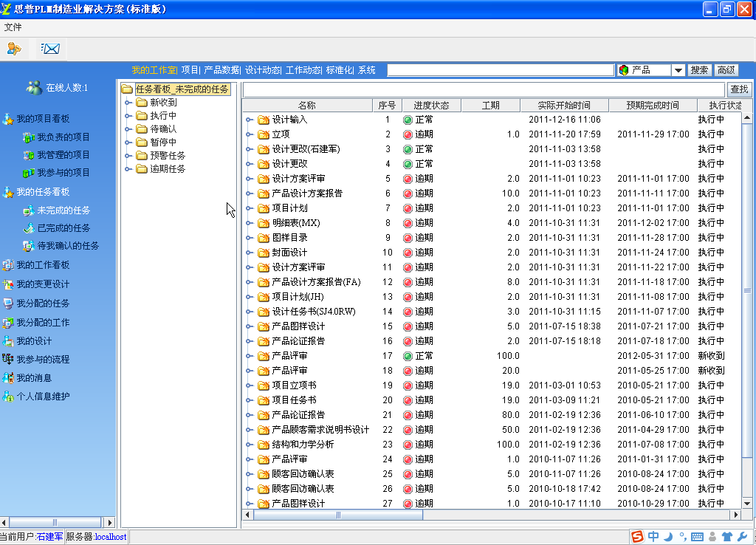Screen dimensions: 756x545
Task: Click the 查找 button
Action: [x=738, y=89]
